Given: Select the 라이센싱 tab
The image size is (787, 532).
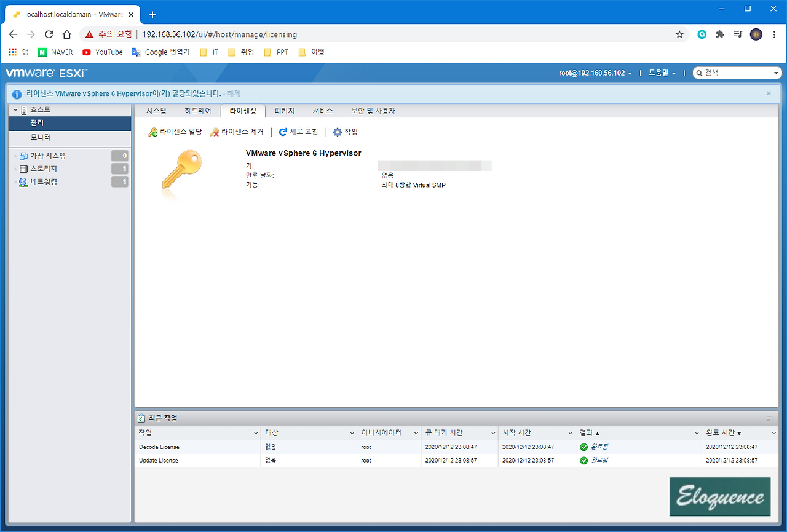Looking at the screenshot, I should click(243, 111).
